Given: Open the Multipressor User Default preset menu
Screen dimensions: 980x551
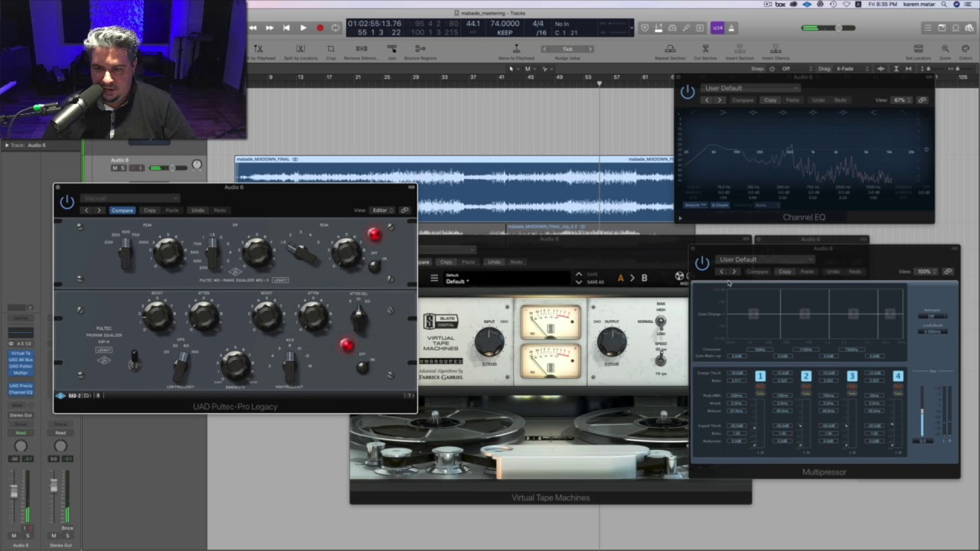Looking at the screenshot, I should point(765,259).
